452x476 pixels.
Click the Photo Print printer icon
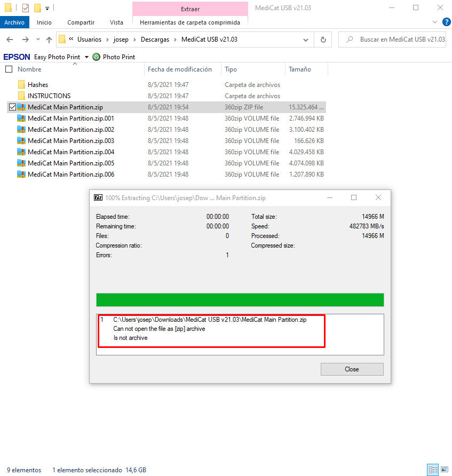(x=96, y=57)
